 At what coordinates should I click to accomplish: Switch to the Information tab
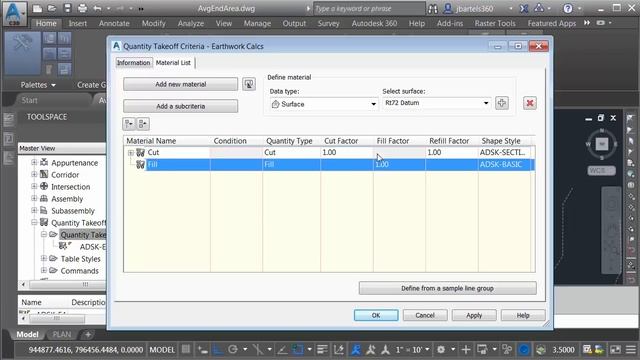(133, 62)
